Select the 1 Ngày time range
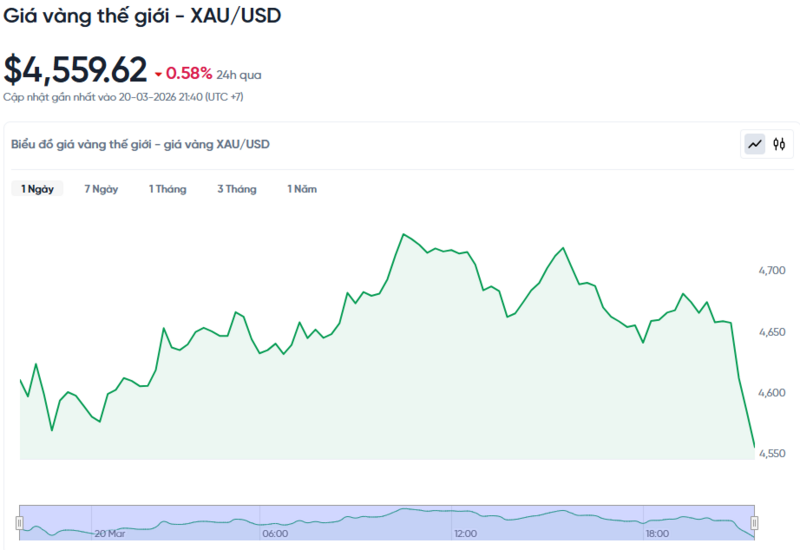The image size is (800, 550). pos(38,189)
